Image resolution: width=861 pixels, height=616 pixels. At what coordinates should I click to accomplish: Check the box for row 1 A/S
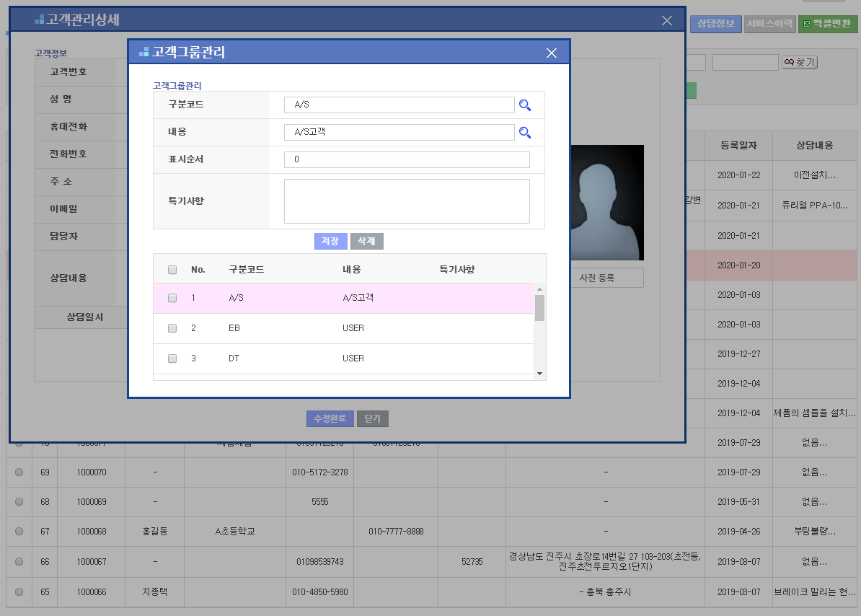172,298
